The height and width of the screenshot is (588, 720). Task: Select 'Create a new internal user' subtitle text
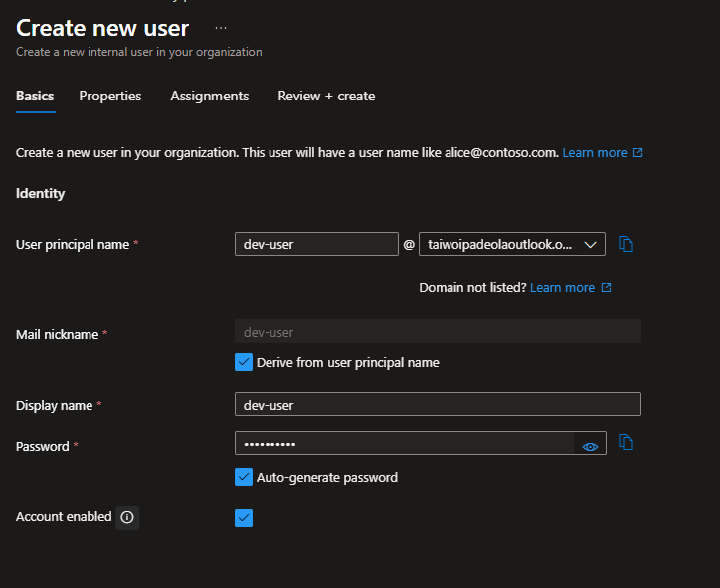[x=138, y=52]
